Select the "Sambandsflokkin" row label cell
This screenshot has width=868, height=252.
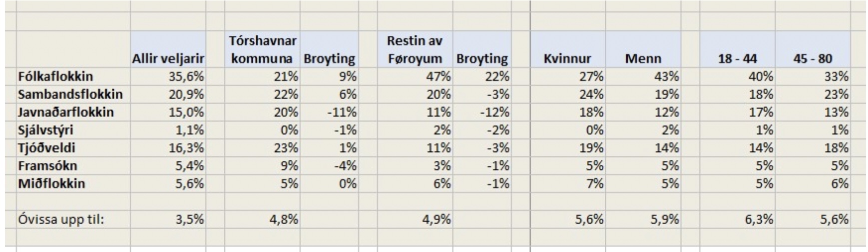click(70, 94)
